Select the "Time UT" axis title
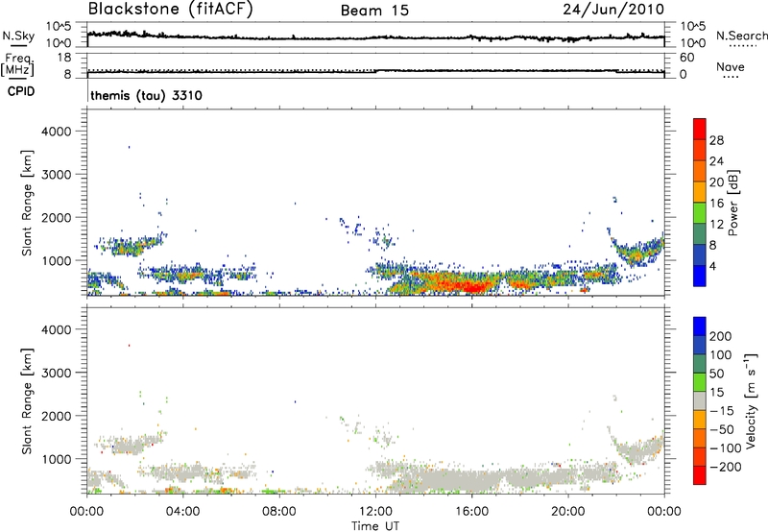This screenshot has height=532, width=768. (x=375, y=526)
